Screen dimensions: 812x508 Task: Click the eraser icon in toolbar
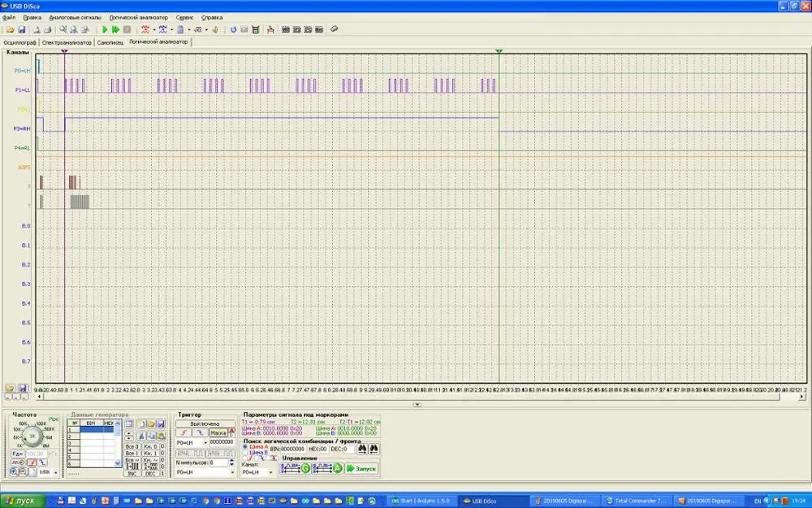[x=334, y=29]
